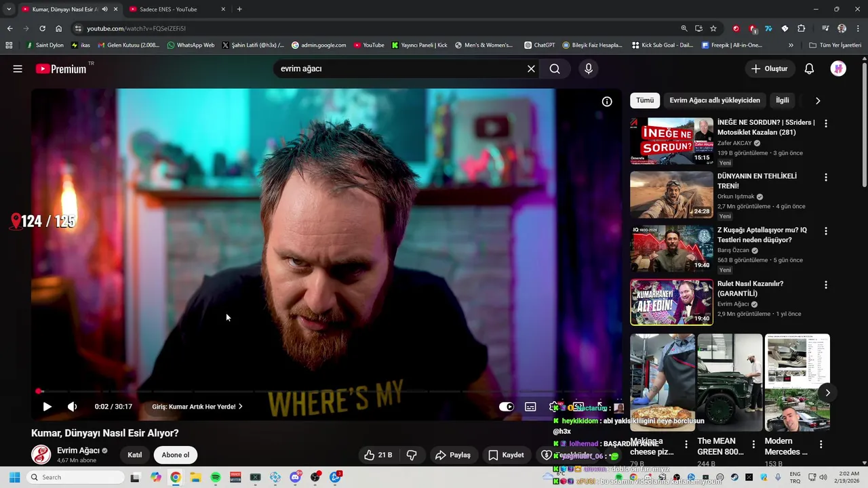Share the video via Paylaş
Viewport: 868px width, 488px height.
[453, 455]
